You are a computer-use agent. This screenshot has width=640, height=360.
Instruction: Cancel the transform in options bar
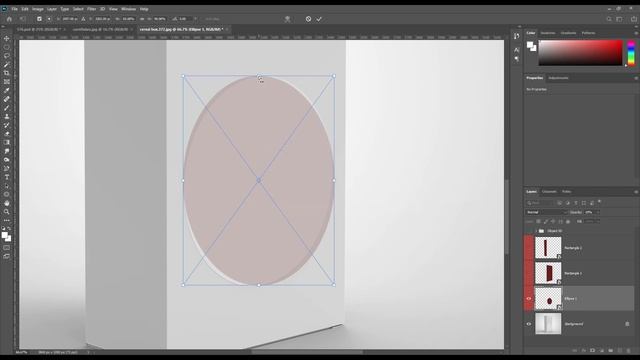[x=308, y=19]
